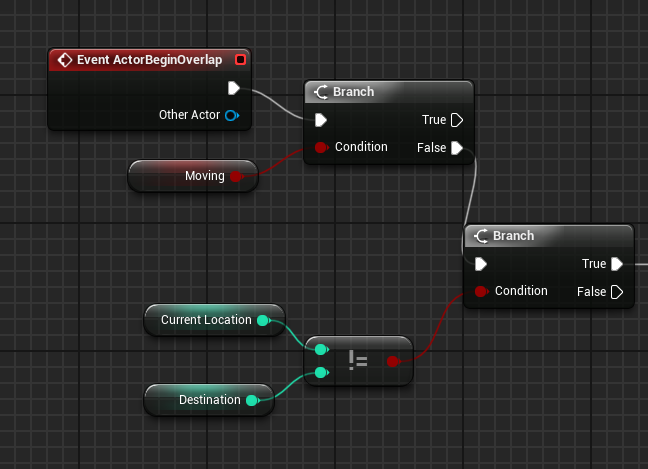Screen dimensions: 648x469
Task: Click the red delegate pin on ActorBeginOverlap
Action: (x=239, y=60)
